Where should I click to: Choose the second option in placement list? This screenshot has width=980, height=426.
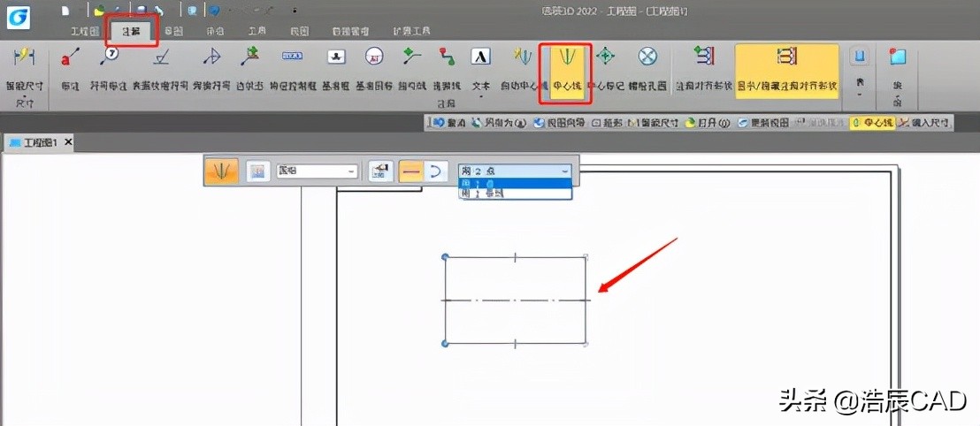[516, 194]
